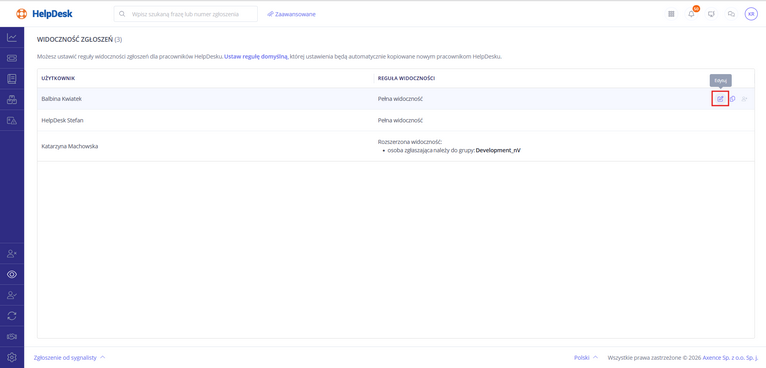Edit Balbina Kwiatek's visibility rule
The height and width of the screenshot is (368, 766).
pos(720,99)
